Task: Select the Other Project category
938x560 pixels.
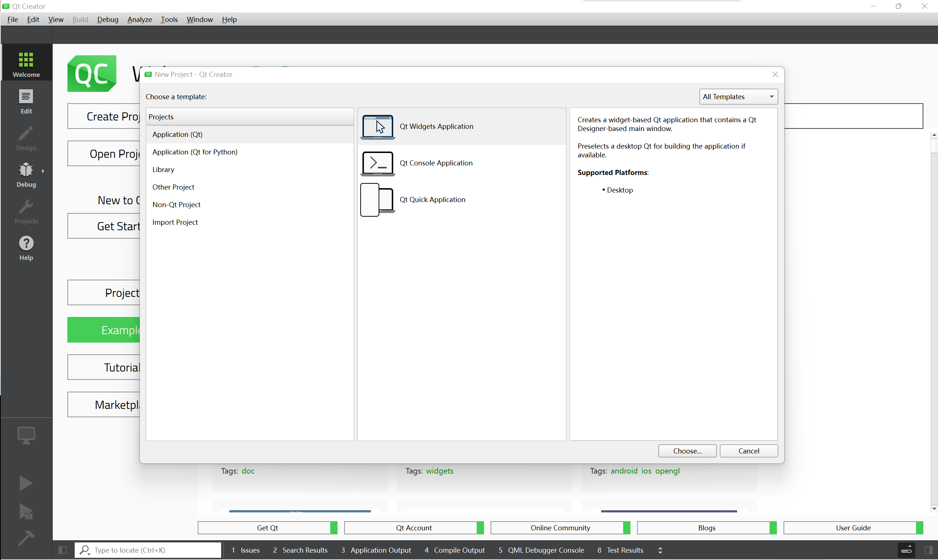Action: pyautogui.click(x=249, y=187)
